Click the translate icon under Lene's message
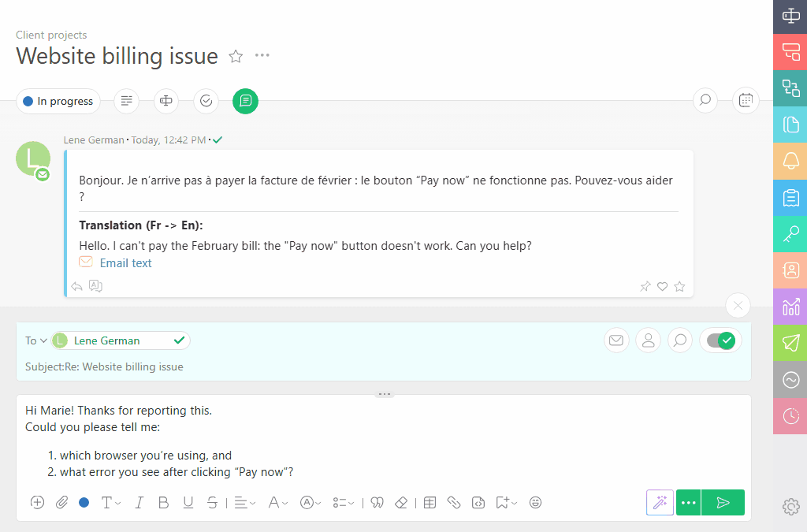This screenshot has width=807, height=532. click(x=95, y=286)
